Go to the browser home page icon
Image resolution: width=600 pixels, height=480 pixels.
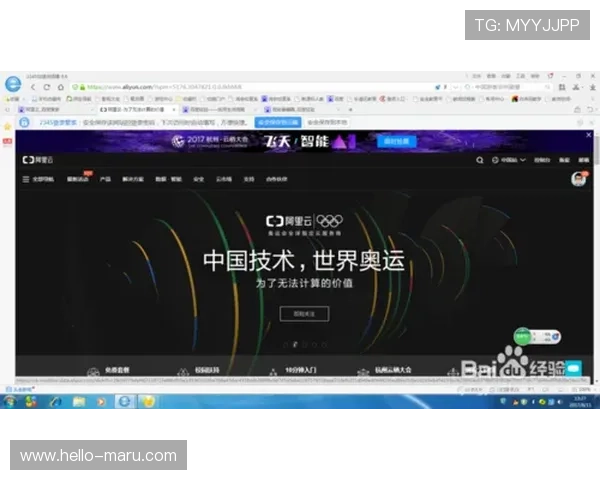[60, 87]
